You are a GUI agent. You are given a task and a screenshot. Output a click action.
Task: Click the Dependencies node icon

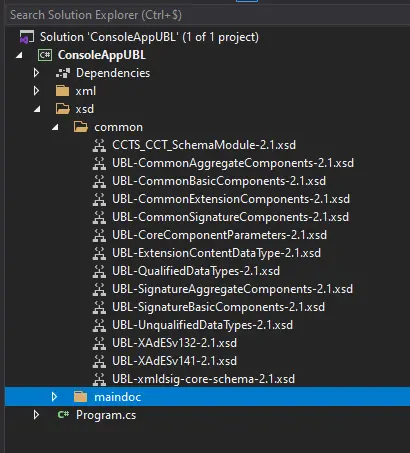point(63,73)
